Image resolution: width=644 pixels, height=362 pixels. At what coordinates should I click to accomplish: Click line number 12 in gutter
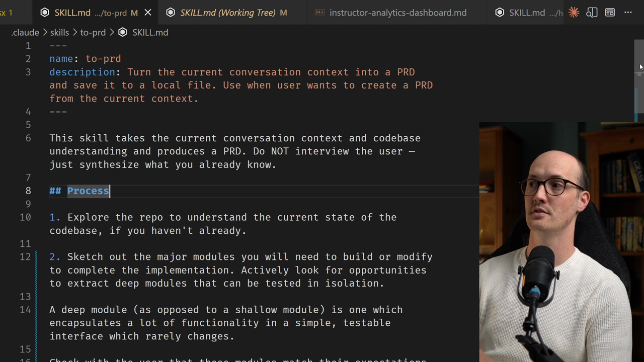click(x=25, y=257)
